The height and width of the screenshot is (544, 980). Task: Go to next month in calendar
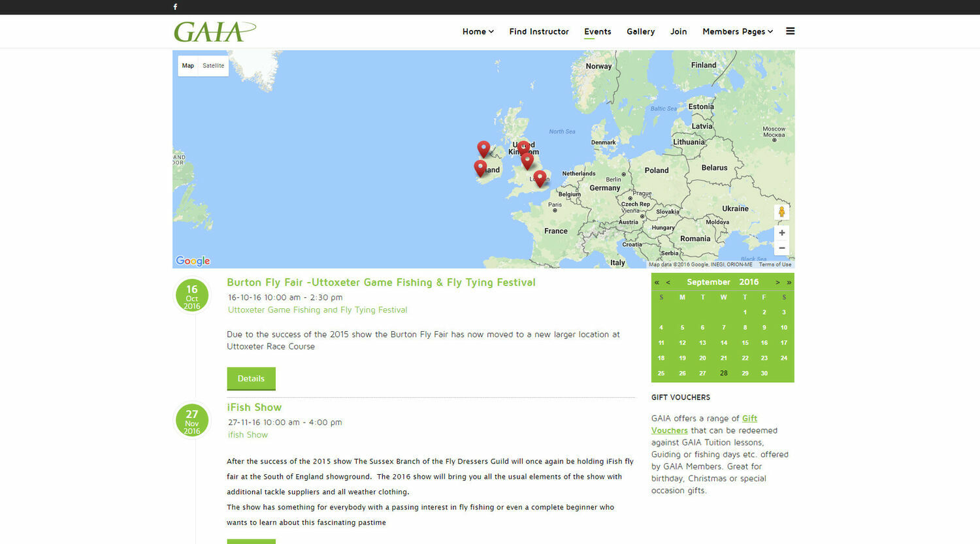(777, 282)
